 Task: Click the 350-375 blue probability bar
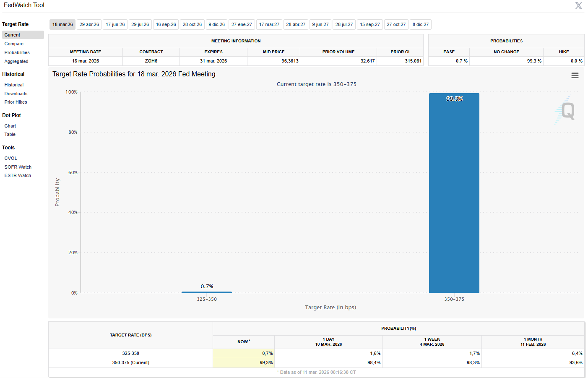[x=454, y=193]
